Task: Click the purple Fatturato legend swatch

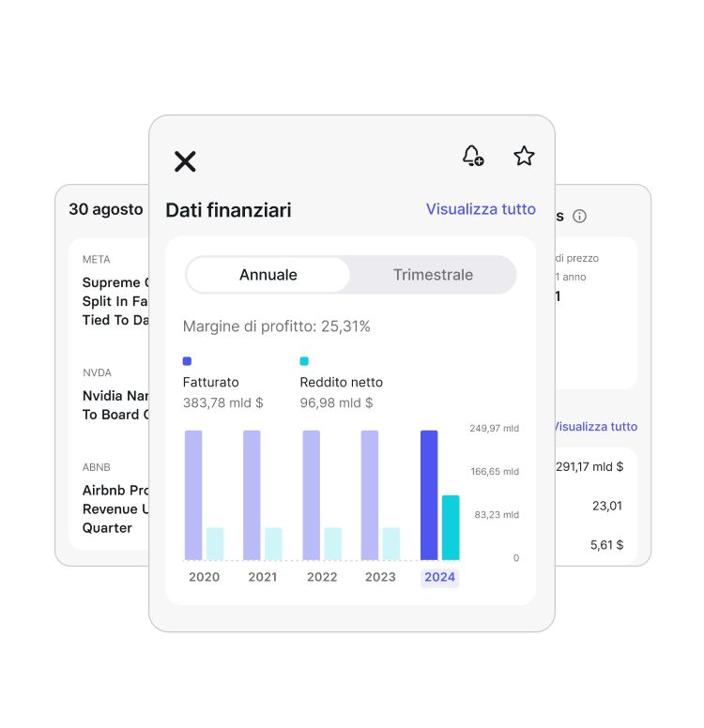Action: (x=187, y=361)
